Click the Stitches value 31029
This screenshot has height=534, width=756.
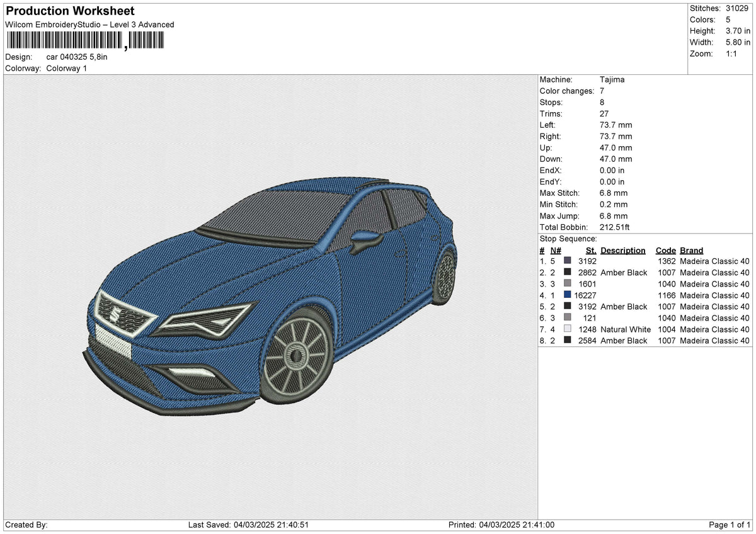tap(736, 8)
